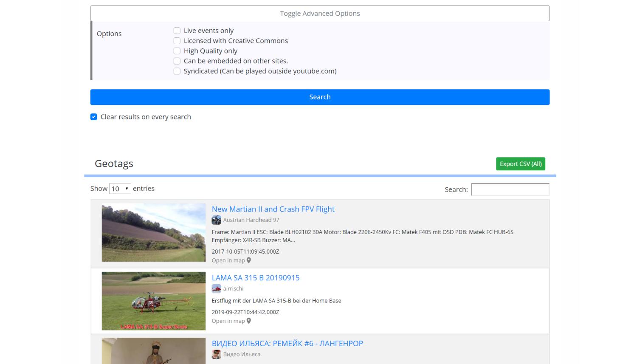Check Licensed with Creative Commons option
The image size is (637, 364).
click(177, 41)
